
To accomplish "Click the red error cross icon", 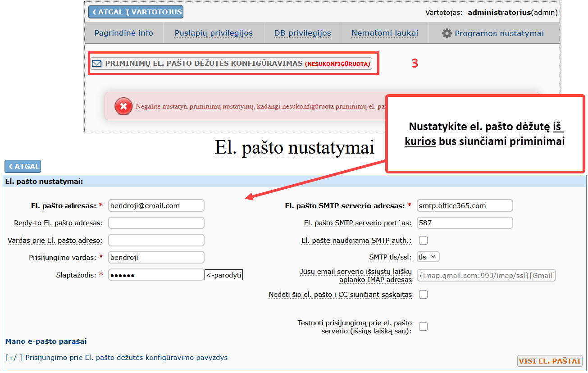I will [123, 106].
